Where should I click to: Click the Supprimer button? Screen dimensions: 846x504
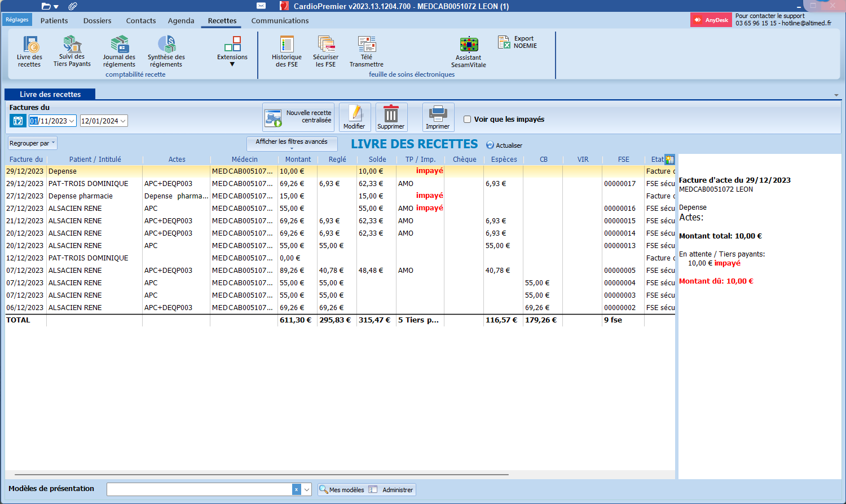click(x=391, y=117)
